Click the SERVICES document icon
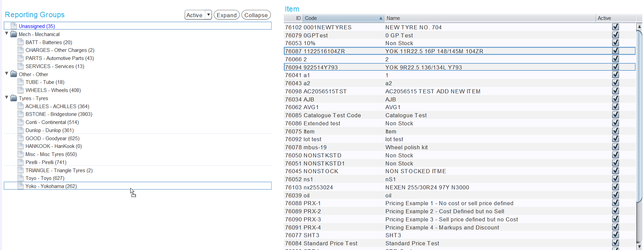This screenshot has height=250, width=644. pos(21,66)
